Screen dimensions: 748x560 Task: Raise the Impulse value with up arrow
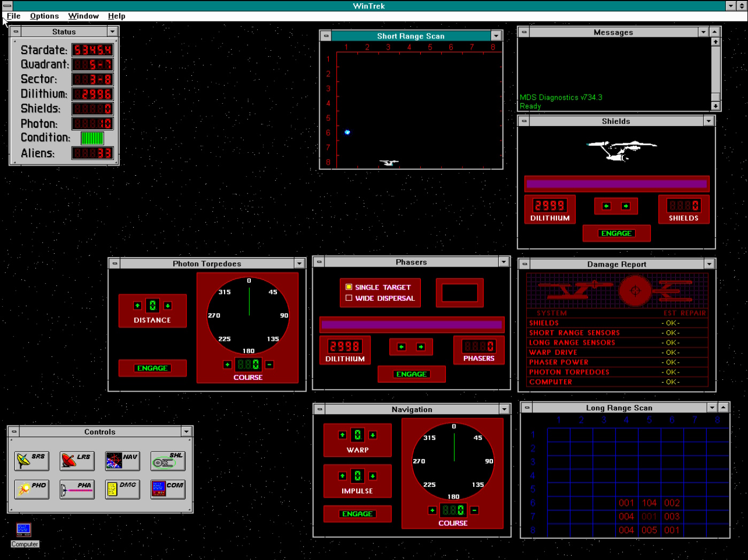342,476
